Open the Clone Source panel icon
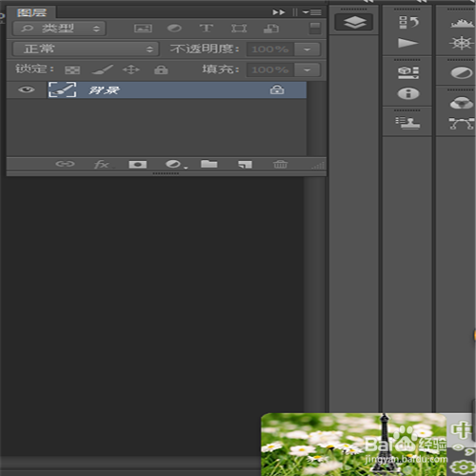This screenshot has height=476, width=476. (407, 123)
